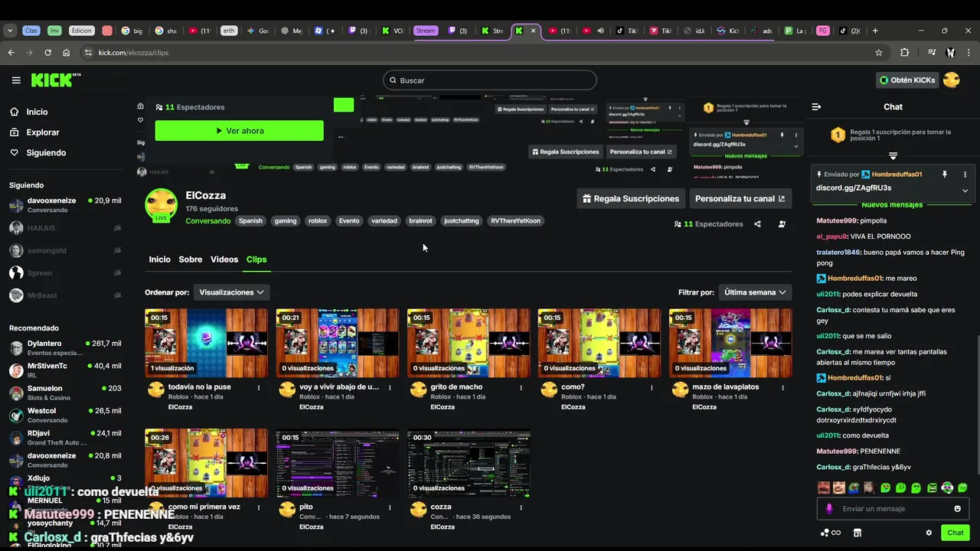The height and width of the screenshot is (551, 980).
Task: Open Westcol recommended channel
Action: point(64,416)
